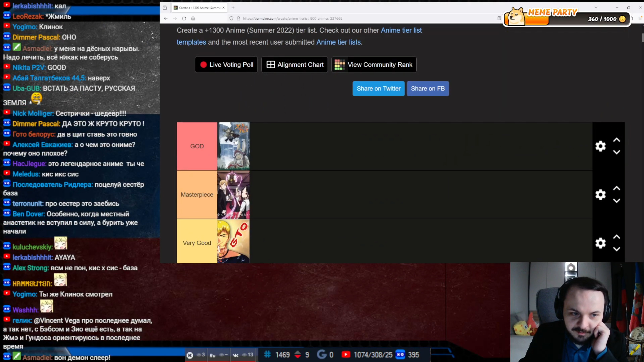Open settings gear for Masterpiece tier
This screenshot has width=644, height=362.
[x=600, y=195]
